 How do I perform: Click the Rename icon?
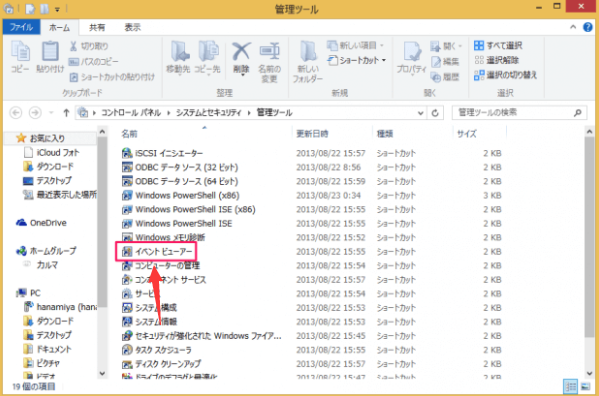tap(270, 51)
